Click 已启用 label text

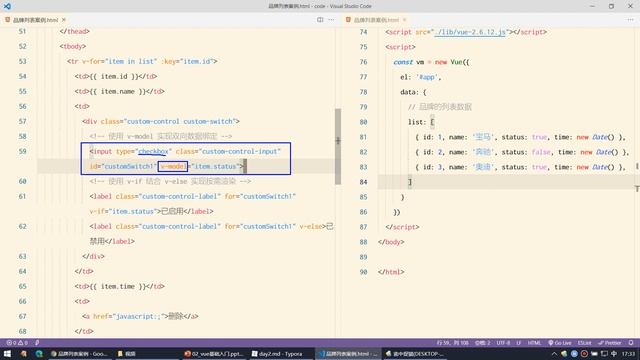(x=172, y=211)
